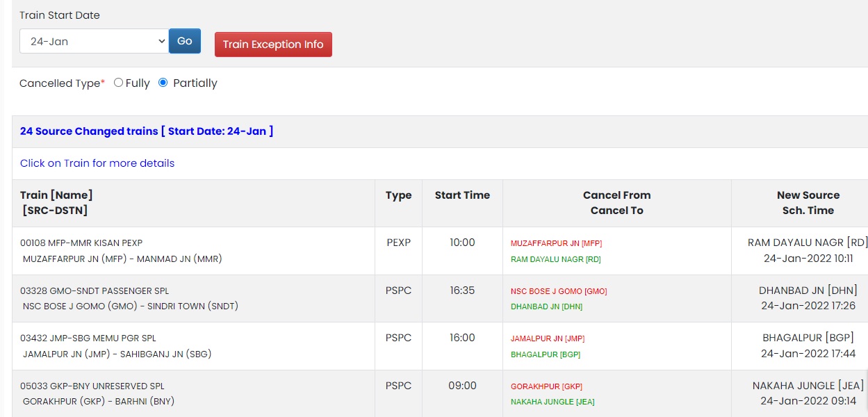Click the Start Time column header
The image size is (868, 417).
click(x=462, y=195)
